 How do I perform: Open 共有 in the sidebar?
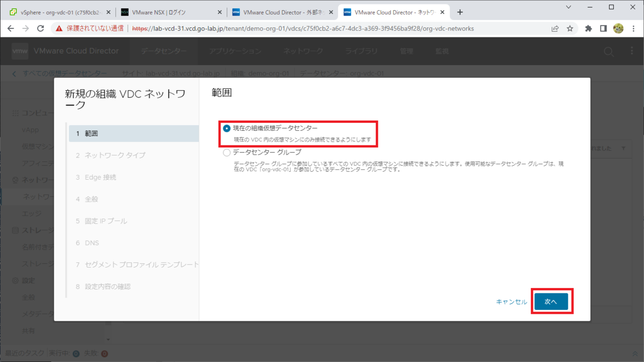point(28,331)
